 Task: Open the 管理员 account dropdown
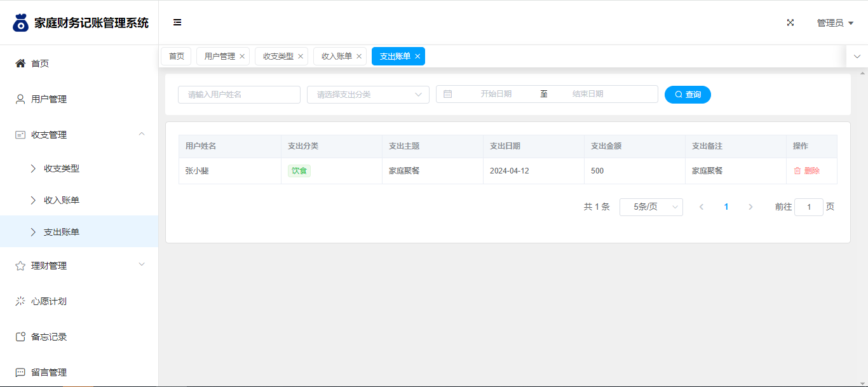coord(835,23)
